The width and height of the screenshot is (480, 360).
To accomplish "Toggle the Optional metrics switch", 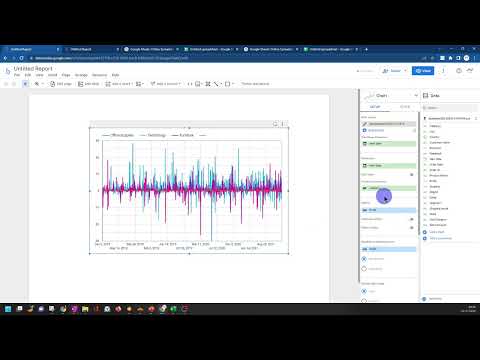I will tap(411, 219).
